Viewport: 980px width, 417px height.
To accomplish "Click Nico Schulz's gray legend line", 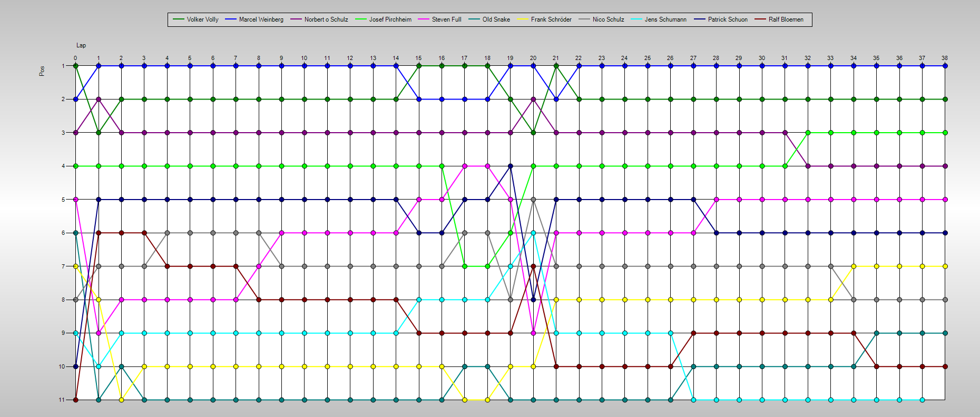I will tap(584, 19).
